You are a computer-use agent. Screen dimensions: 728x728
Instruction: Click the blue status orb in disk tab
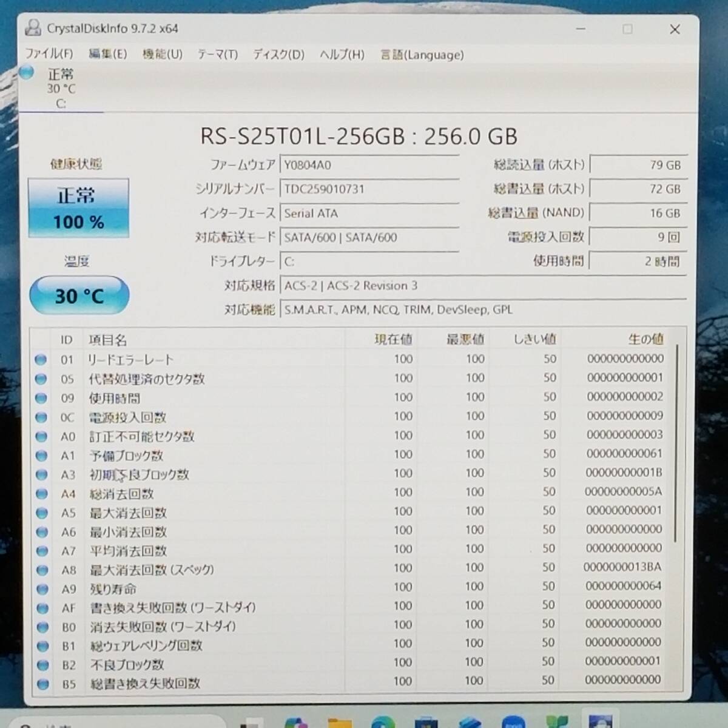click(27, 73)
